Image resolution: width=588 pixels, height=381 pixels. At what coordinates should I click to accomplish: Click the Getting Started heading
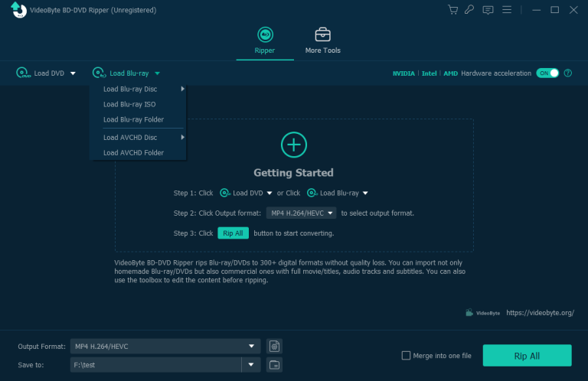(293, 173)
